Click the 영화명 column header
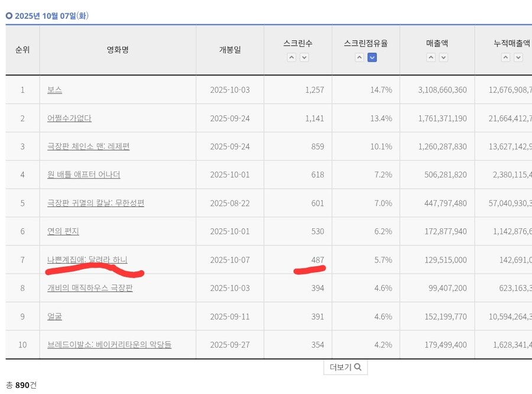Viewport: 532px width, 394px height. pos(117,50)
